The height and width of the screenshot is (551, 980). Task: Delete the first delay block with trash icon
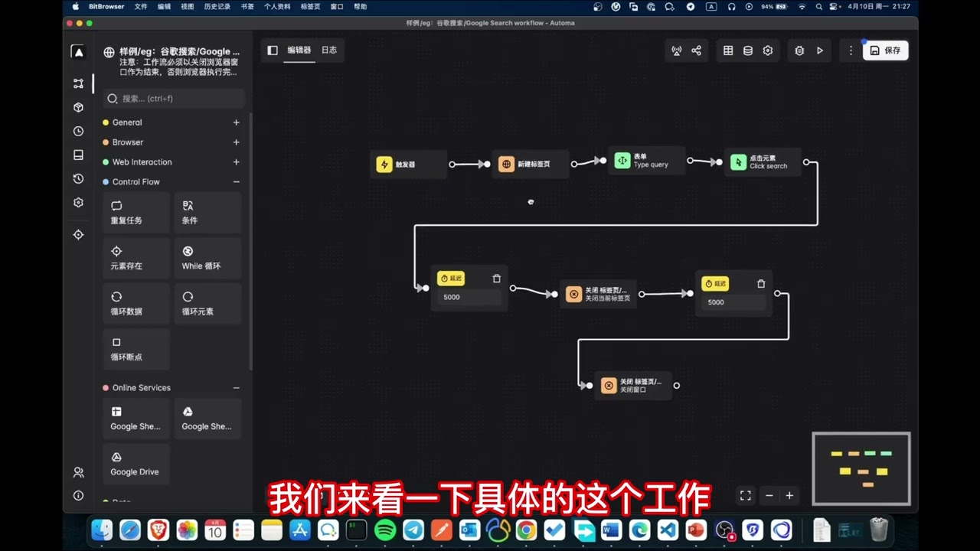pyautogui.click(x=497, y=279)
